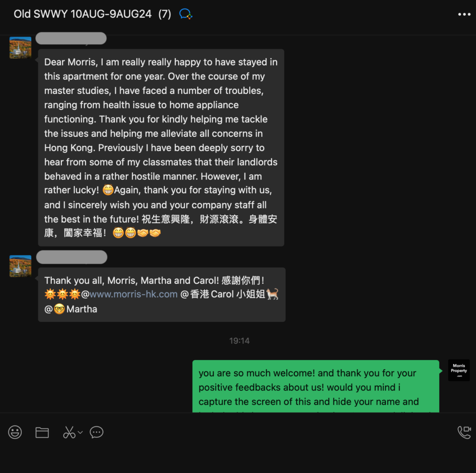Click the 19:14 timestamp label
The width and height of the screenshot is (476, 473).
coord(239,341)
